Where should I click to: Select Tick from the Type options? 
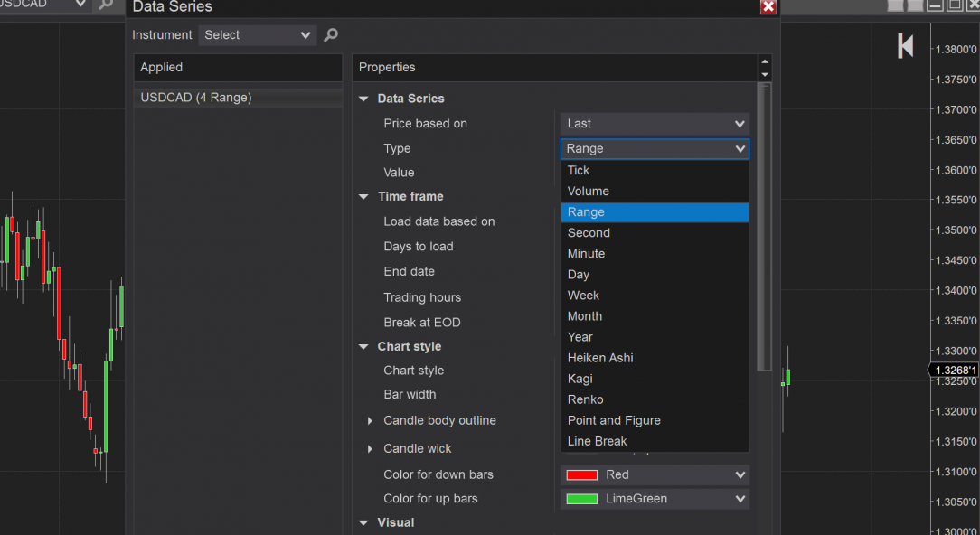pyautogui.click(x=579, y=170)
